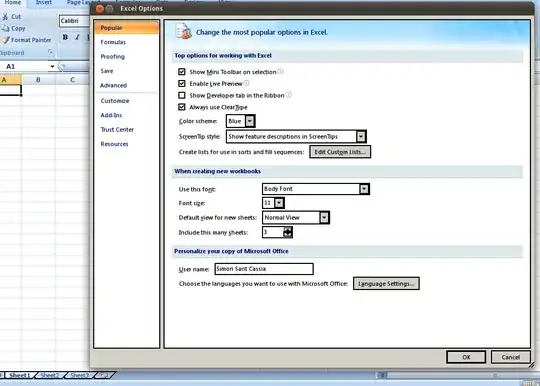
Task: Confirm Excel Options with OK
Action: click(x=466, y=357)
